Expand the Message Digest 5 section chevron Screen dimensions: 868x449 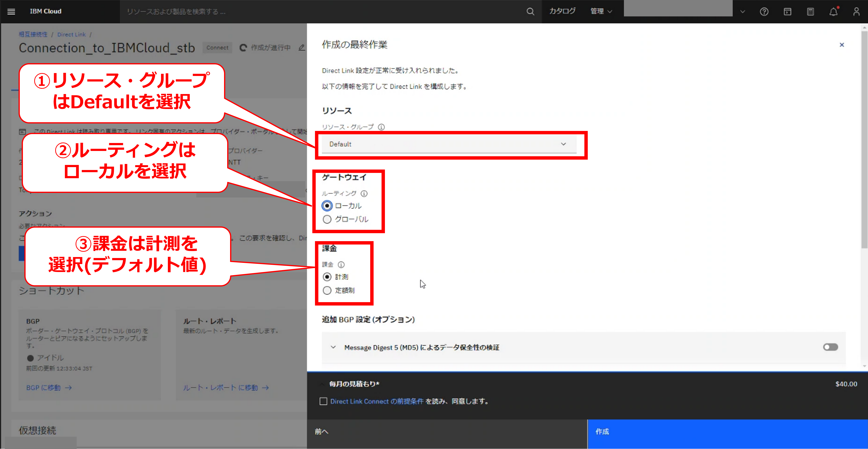333,347
